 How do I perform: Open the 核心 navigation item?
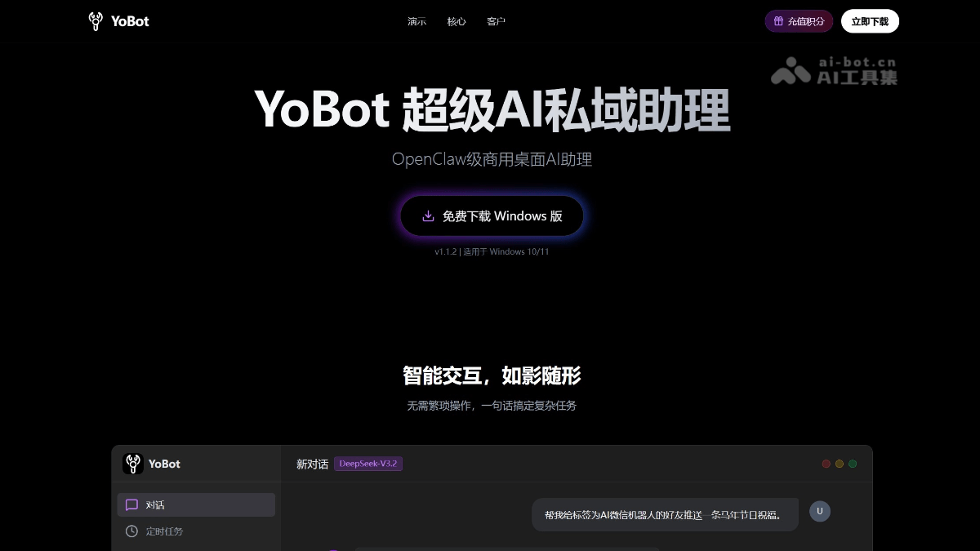pos(457,21)
